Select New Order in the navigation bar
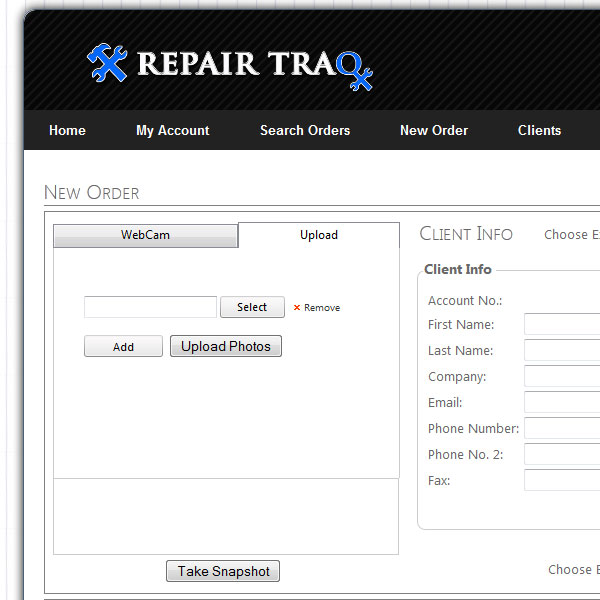Viewport: 600px width, 600px height. point(433,130)
